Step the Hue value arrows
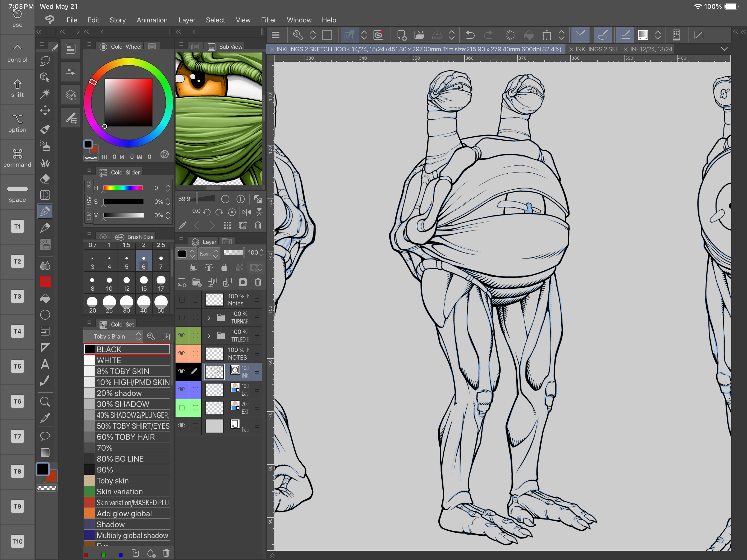The image size is (747, 560). coord(168,188)
